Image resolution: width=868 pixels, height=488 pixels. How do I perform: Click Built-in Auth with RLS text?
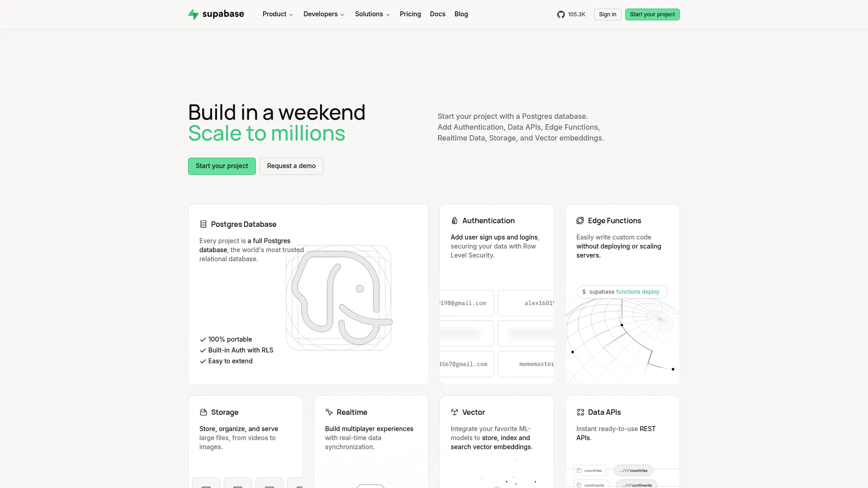tap(241, 350)
